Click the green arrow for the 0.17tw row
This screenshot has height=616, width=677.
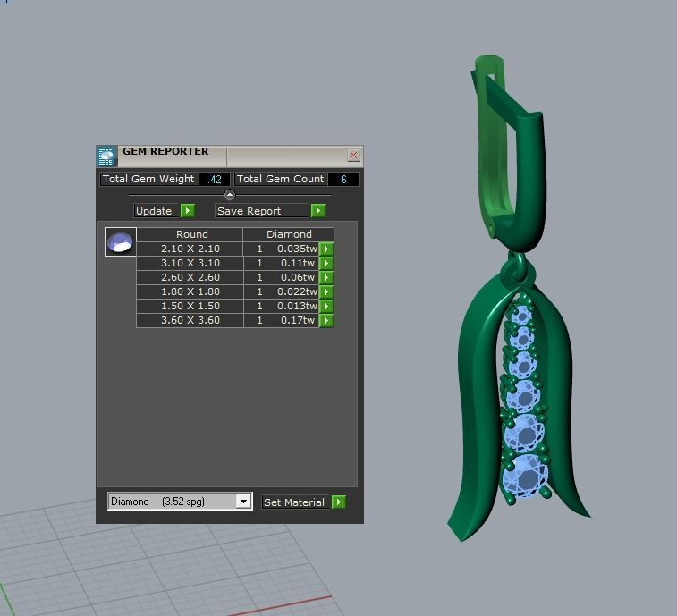[326, 320]
